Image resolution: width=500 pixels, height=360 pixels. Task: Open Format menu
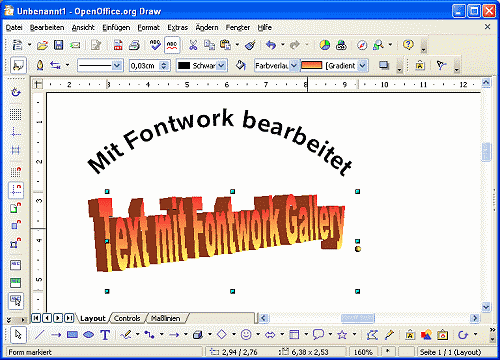point(149,28)
